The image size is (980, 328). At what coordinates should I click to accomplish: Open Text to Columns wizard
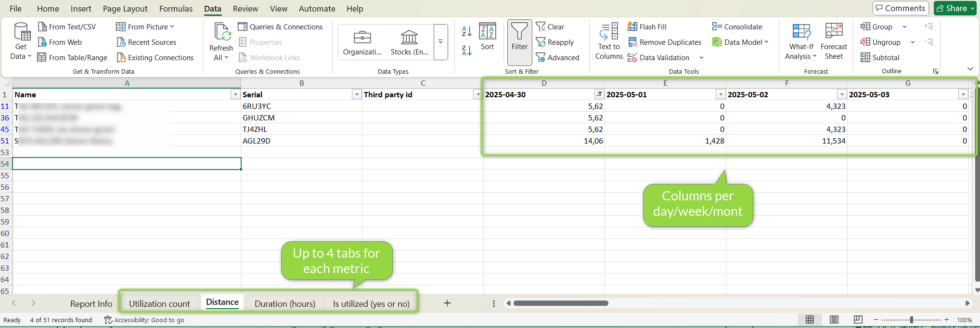[609, 41]
